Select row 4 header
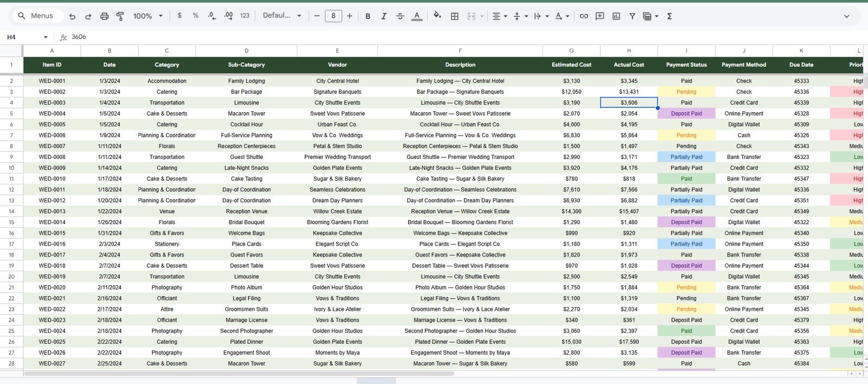 [11, 103]
